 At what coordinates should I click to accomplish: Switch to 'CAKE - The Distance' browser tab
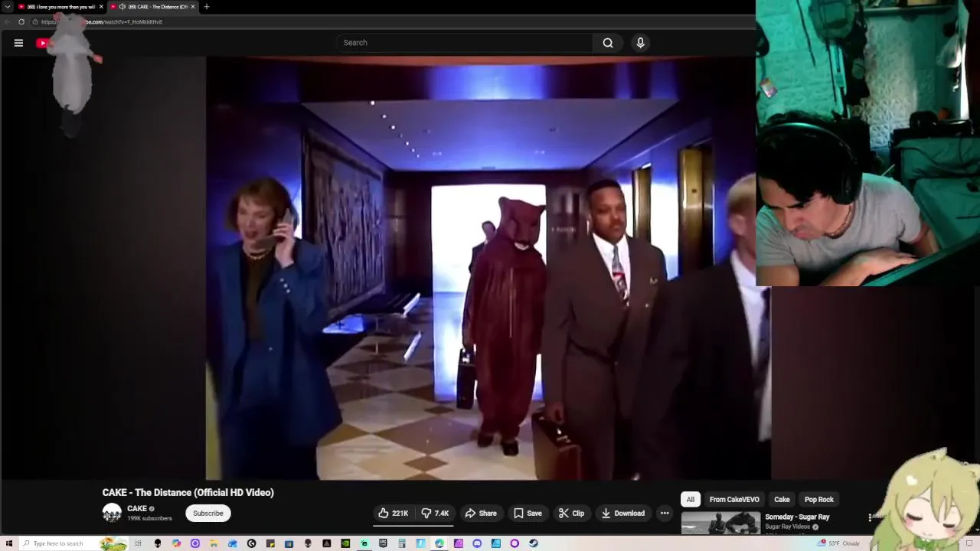(152, 7)
